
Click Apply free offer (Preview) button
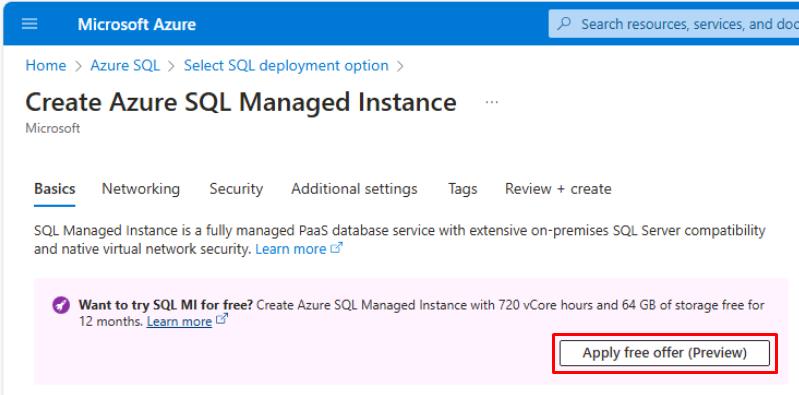pyautogui.click(x=664, y=353)
